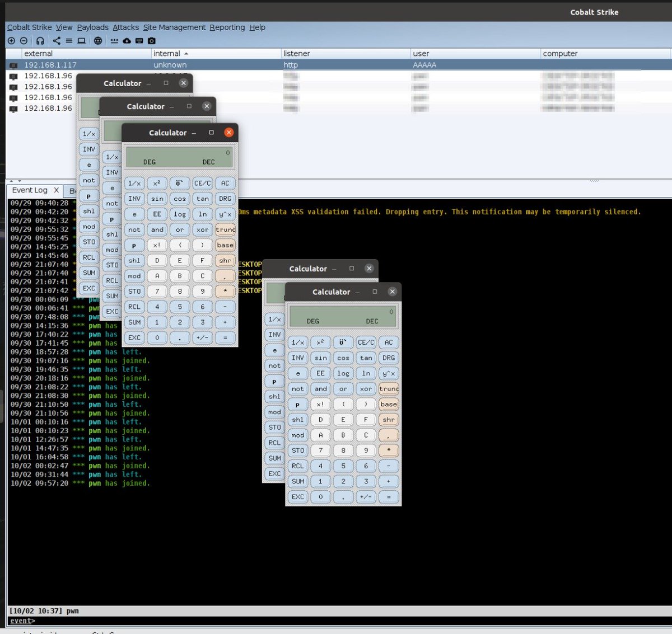Click the AAAAA user cell
The height and width of the screenshot is (634, 672).
coord(424,65)
